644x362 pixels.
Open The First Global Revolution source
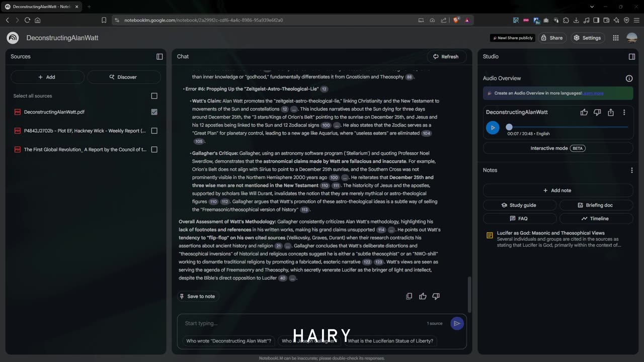[85, 149]
